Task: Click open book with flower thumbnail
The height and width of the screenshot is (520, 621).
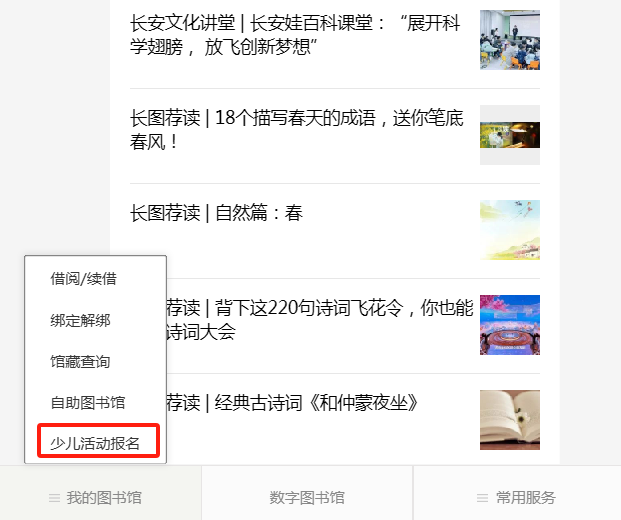Action: tap(510, 420)
